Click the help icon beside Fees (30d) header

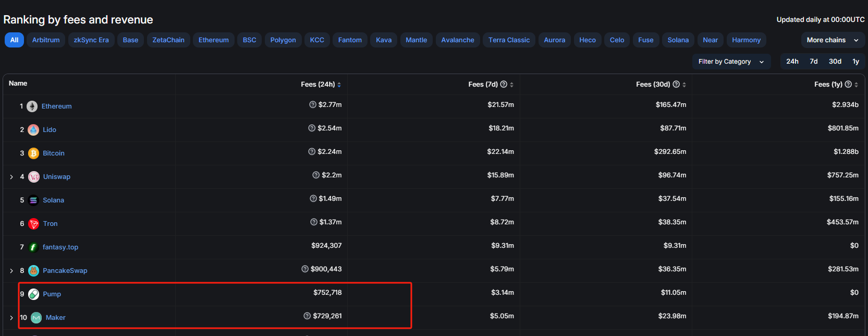676,84
